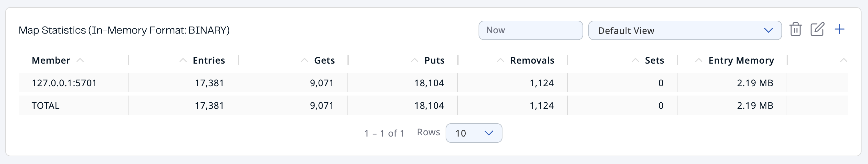Click the Removals column header text
868x164 pixels.
click(x=532, y=60)
